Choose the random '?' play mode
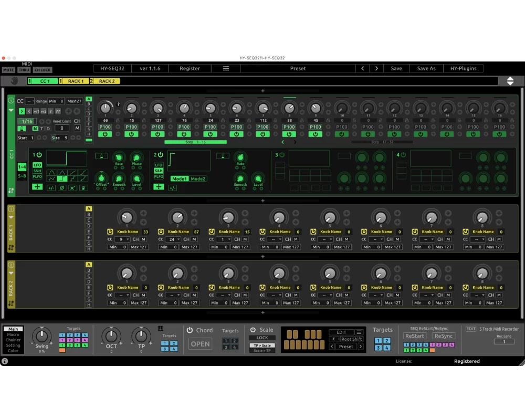 pyautogui.click(x=50, y=111)
